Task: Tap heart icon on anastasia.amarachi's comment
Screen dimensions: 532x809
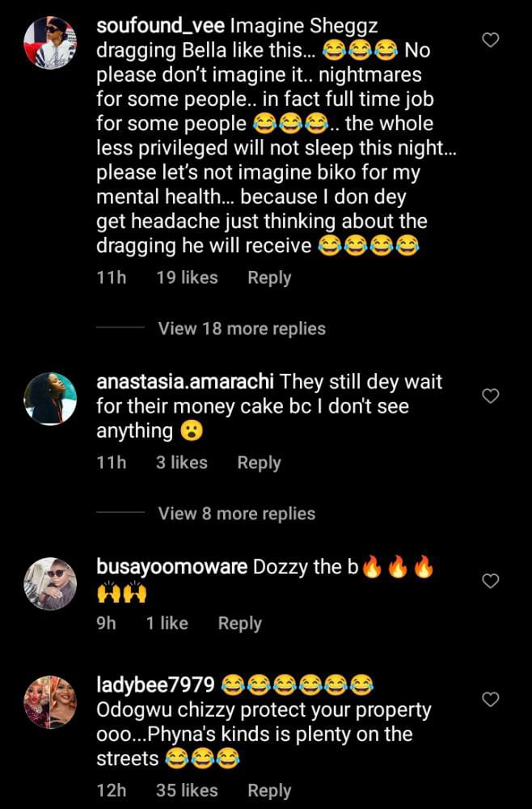Action: coord(490,396)
